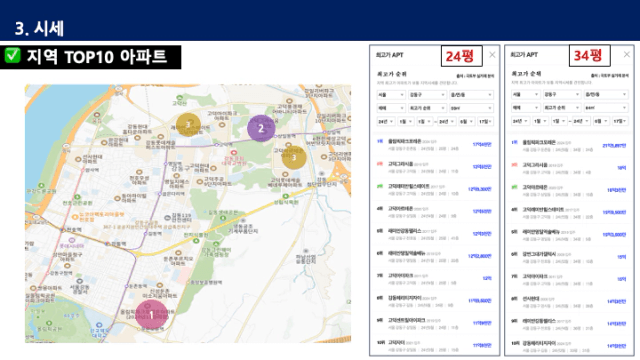Click the red 34평 label box
Viewport: 640px width, 360px height.
point(590,56)
